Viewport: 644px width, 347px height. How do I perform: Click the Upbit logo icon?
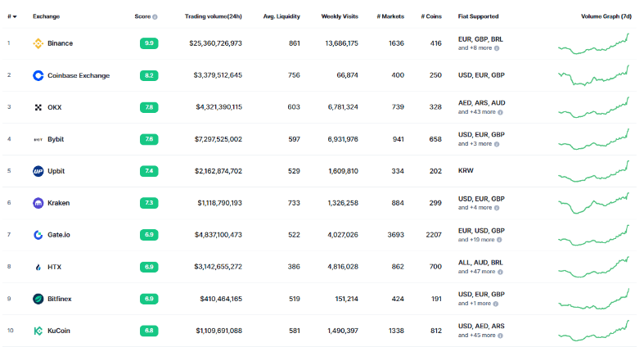pyautogui.click(x=38, y=171)
